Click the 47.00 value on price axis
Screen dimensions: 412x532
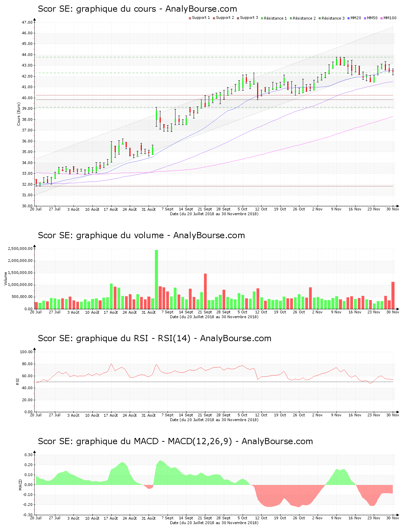(x=27, y=22)
